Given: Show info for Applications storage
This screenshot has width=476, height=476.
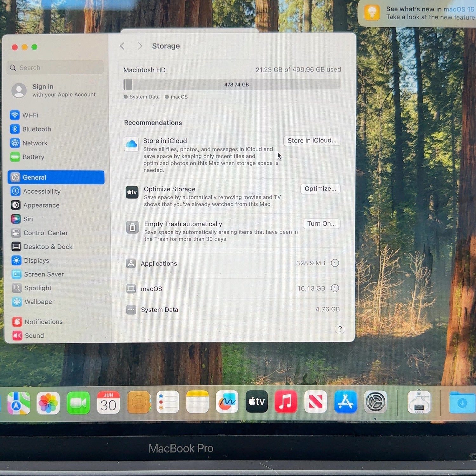Looking at the screenshot, I should pos(335,263).
